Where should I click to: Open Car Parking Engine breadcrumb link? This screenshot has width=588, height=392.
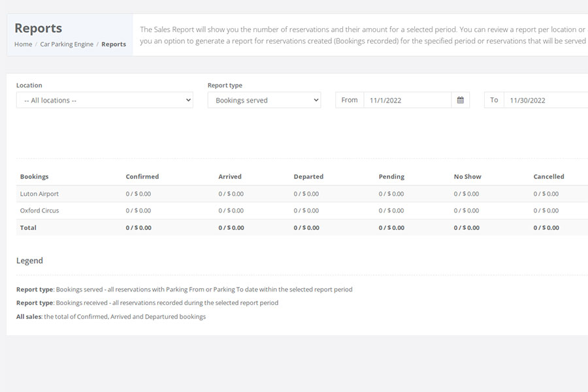coord(67,44)
